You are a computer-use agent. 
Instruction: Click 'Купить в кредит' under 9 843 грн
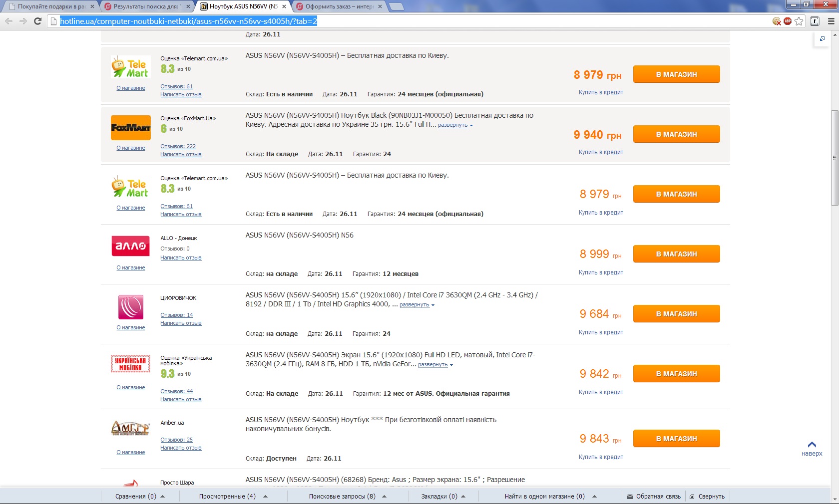click(601, 457)
